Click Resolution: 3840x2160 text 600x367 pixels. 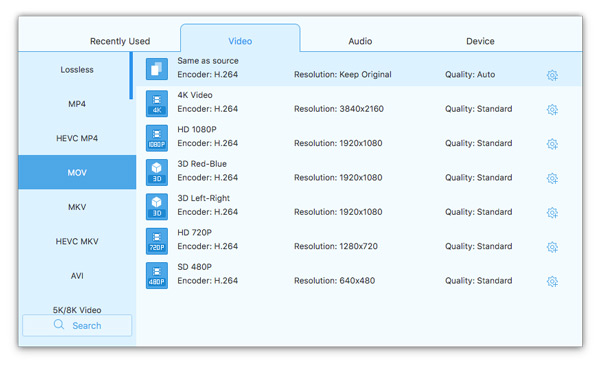339,109
